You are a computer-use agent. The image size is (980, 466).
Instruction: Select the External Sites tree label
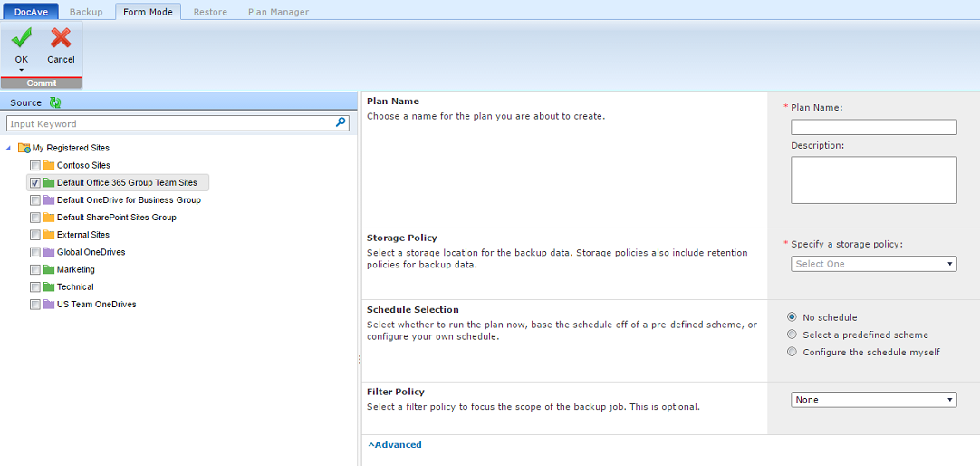click(x=83, y=235)
